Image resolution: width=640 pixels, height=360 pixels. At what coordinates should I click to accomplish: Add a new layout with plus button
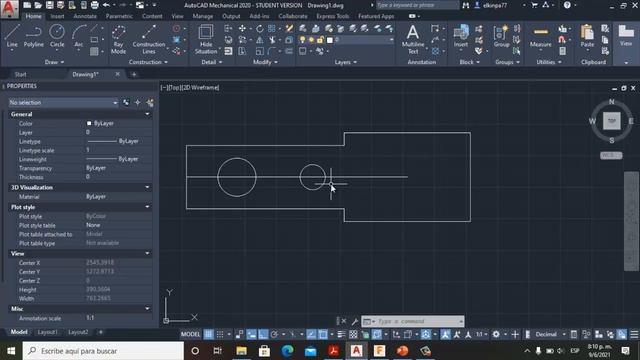100,332
